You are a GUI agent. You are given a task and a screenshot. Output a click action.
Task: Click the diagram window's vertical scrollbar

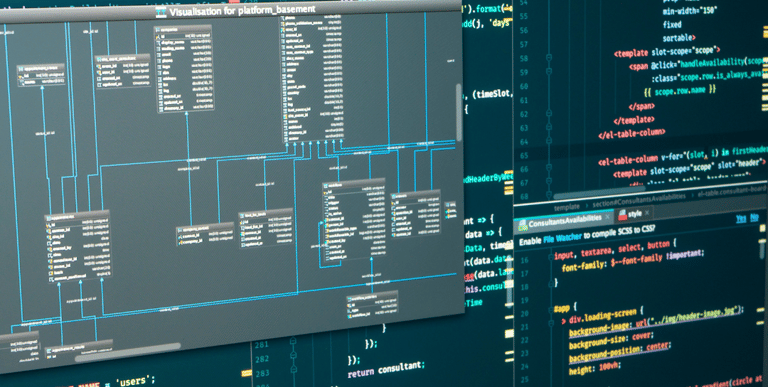tap(459, 112)
